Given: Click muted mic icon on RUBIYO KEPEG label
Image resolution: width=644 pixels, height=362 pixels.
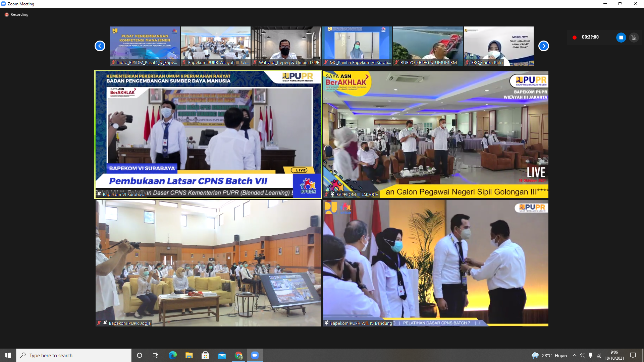Looking at the screenshot, I should coord(397,62).
